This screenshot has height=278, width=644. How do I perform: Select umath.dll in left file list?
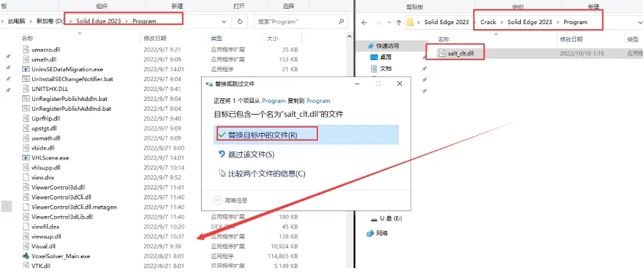[x=43, y=59]
